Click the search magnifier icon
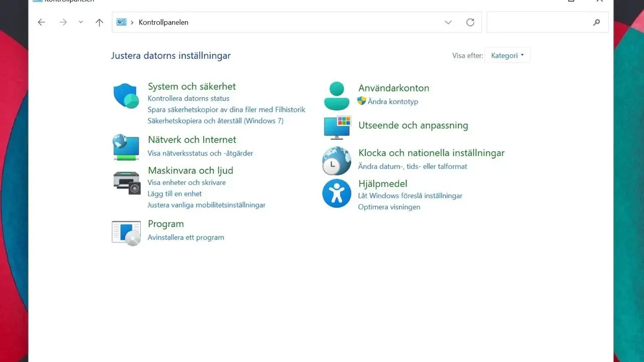This screenshot has width=644, height=362. pyautogui.click(x=597, y=22)
